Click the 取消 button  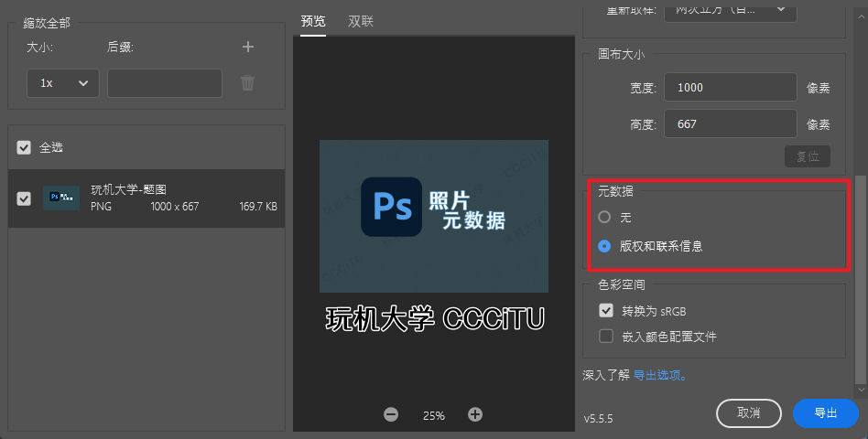748,413
